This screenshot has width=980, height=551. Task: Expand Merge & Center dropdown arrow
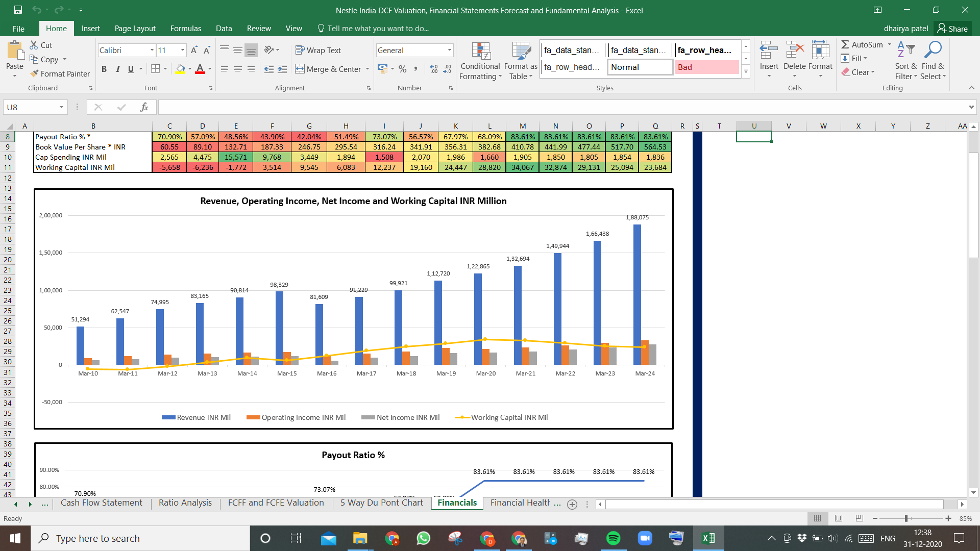[x=367, y=69]
